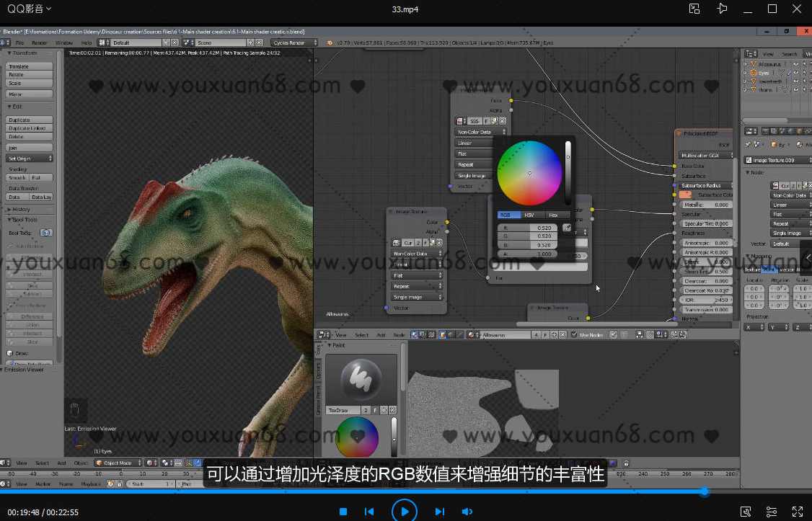Toggle the pin icon in node editor header

614,334
